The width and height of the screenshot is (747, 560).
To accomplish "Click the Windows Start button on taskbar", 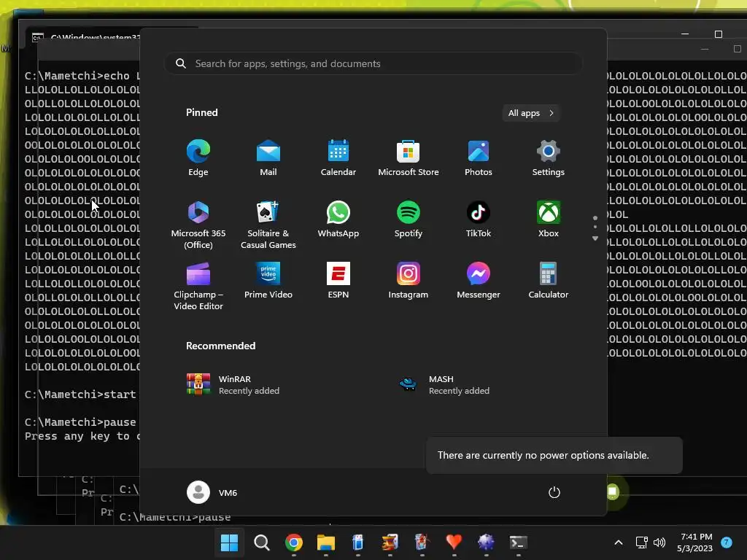I will (229, 542).
